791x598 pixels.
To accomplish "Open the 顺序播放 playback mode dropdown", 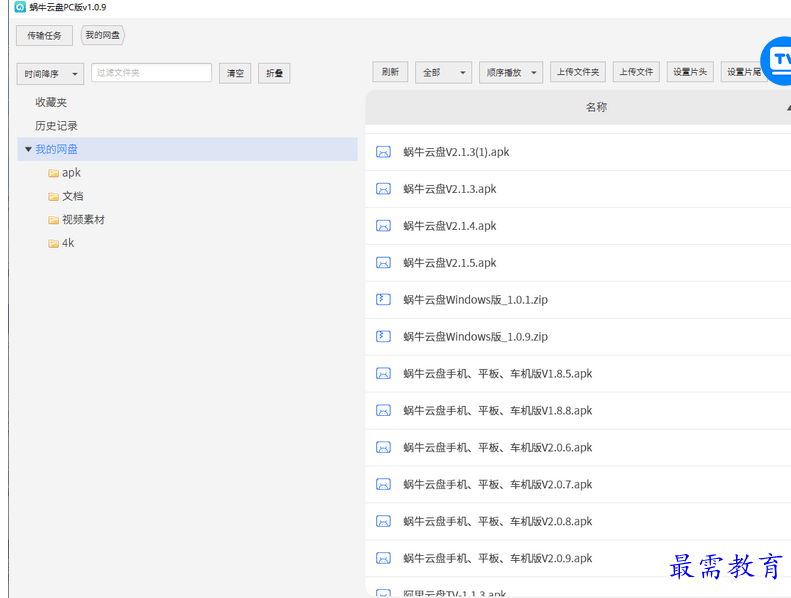I will pyautogui.click(x=511, y=73).
